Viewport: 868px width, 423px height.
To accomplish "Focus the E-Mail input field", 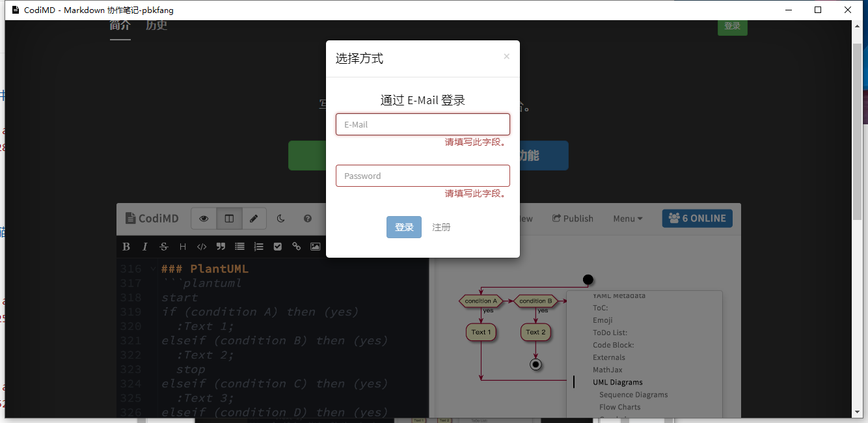I will [x=423, y=124].
